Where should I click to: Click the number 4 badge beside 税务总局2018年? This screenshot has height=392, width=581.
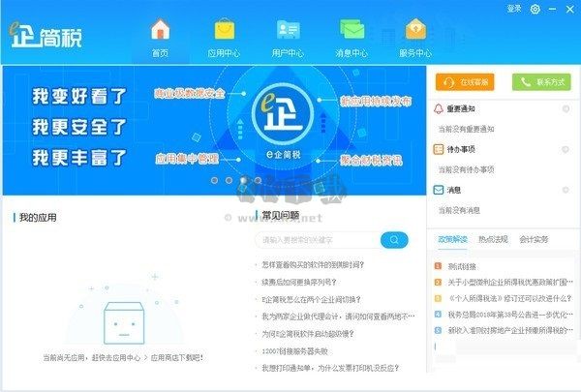pyautogui.click(x=438, y=315)
